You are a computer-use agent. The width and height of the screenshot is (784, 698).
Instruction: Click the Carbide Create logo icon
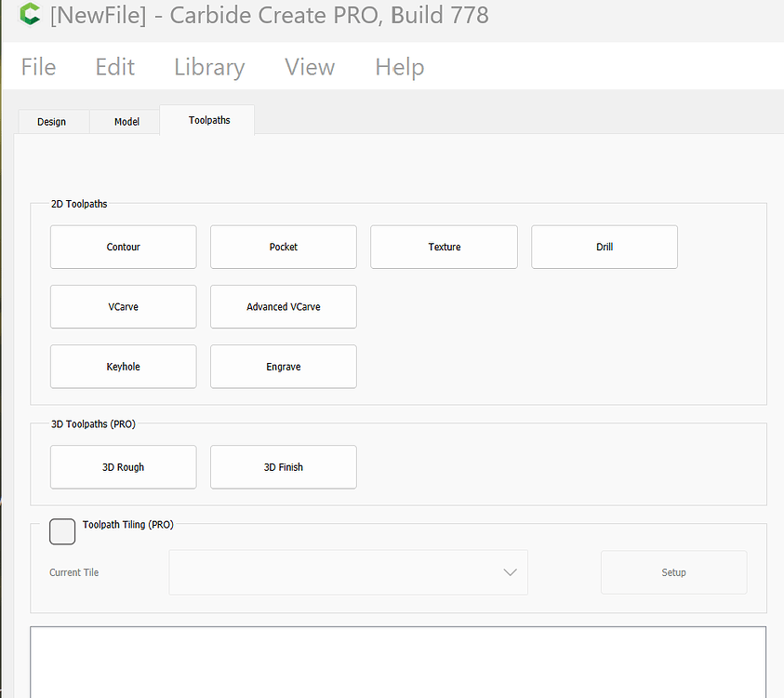[x=29, y=14]
